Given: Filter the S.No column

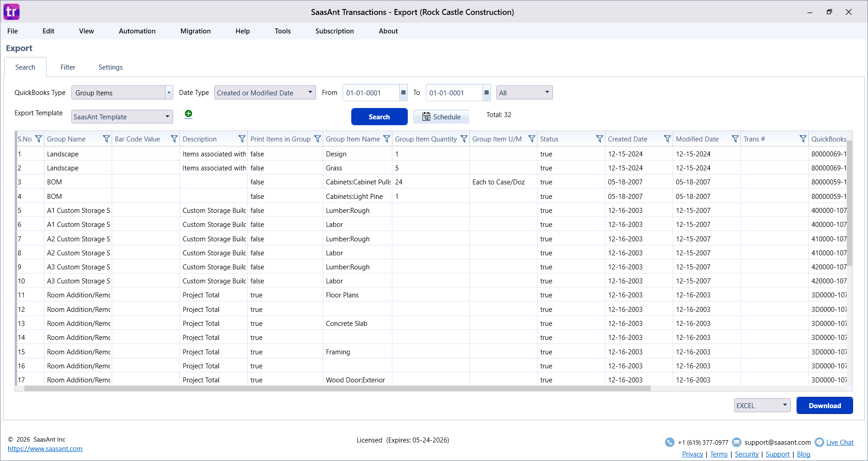Looking at the screenshot, I should click(x=38, y=139).
